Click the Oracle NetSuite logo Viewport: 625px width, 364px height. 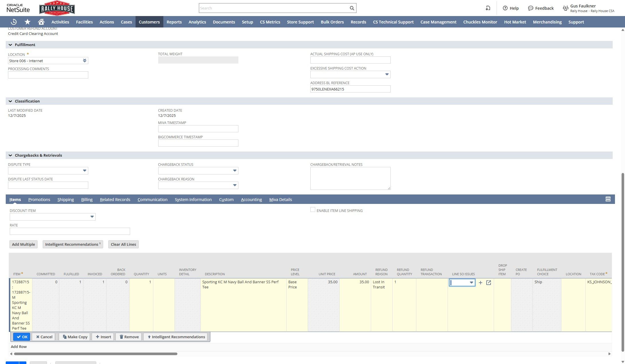pos(18,8)
